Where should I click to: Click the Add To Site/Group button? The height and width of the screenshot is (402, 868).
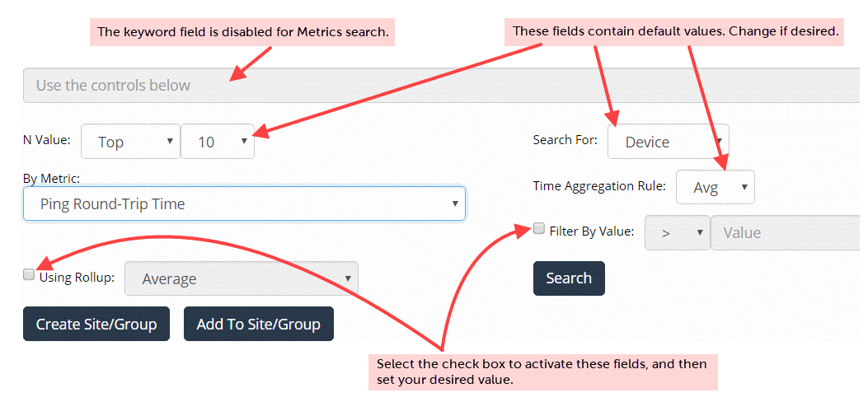(x=258, y=324)
